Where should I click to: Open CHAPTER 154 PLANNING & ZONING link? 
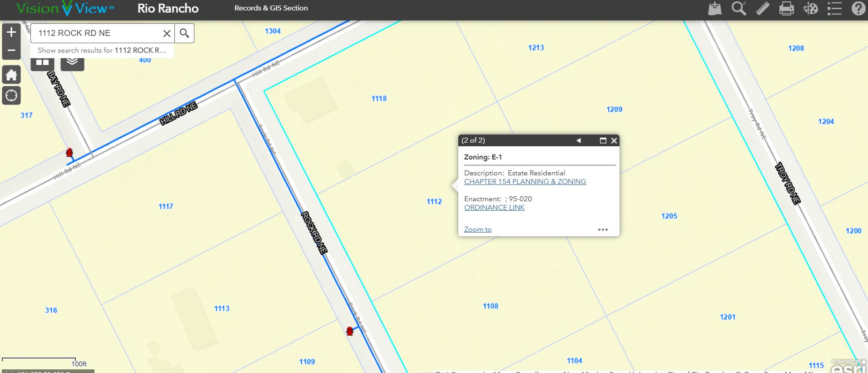[x=525, y=182]
